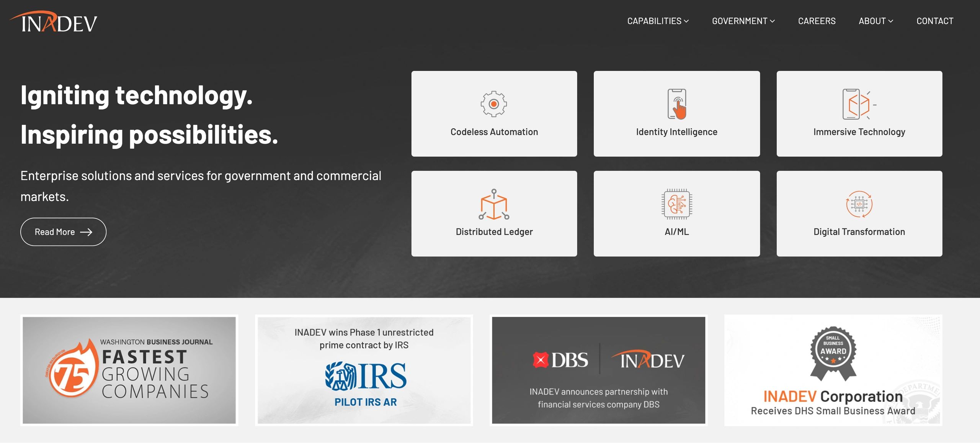Click "PILOT IRS AR" text
This screenshot has width=980, height=444.
[x=366, y=402]
